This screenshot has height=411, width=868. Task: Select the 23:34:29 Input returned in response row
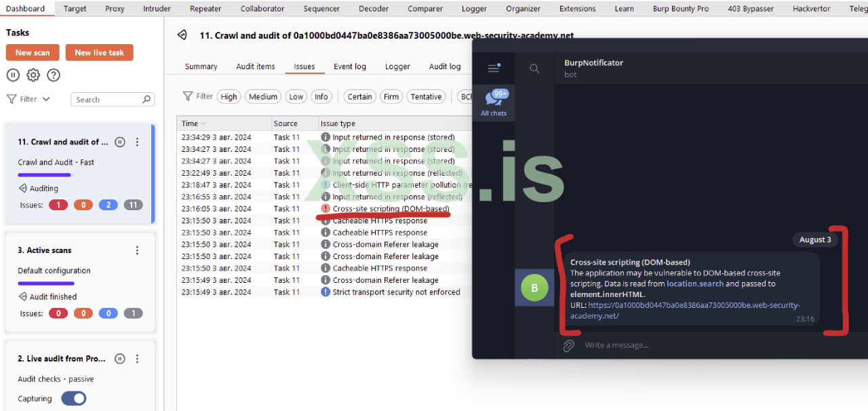325,137
